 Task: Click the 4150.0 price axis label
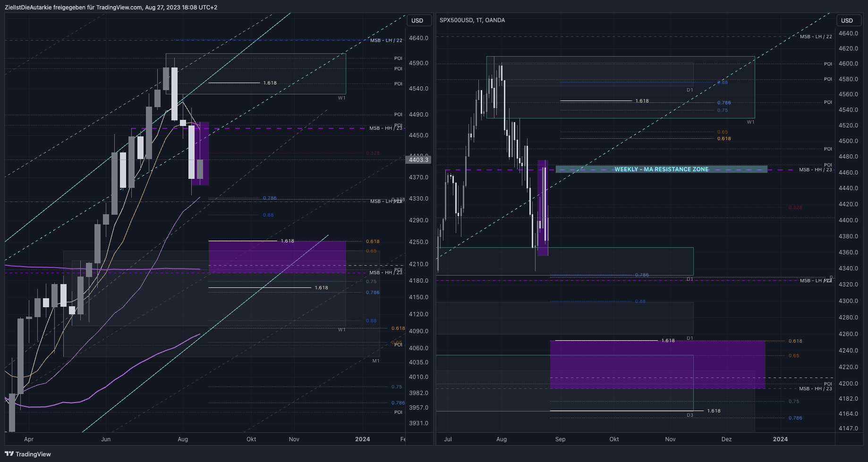pyautogui.click(x=418, y=297)
